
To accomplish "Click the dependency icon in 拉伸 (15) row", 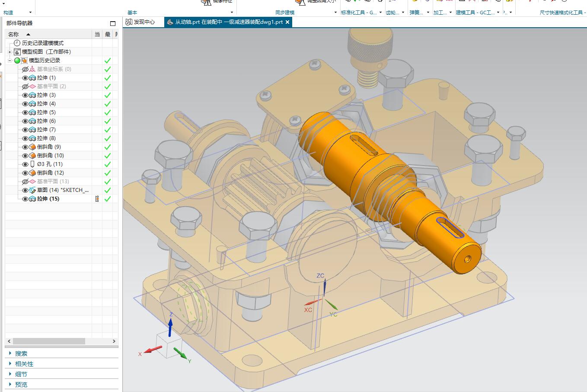I will 97,199.
